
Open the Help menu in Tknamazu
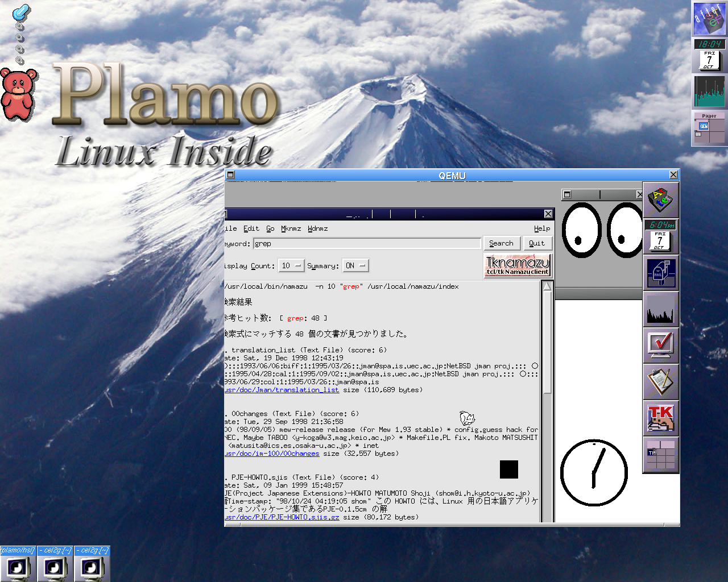[542, 228]
